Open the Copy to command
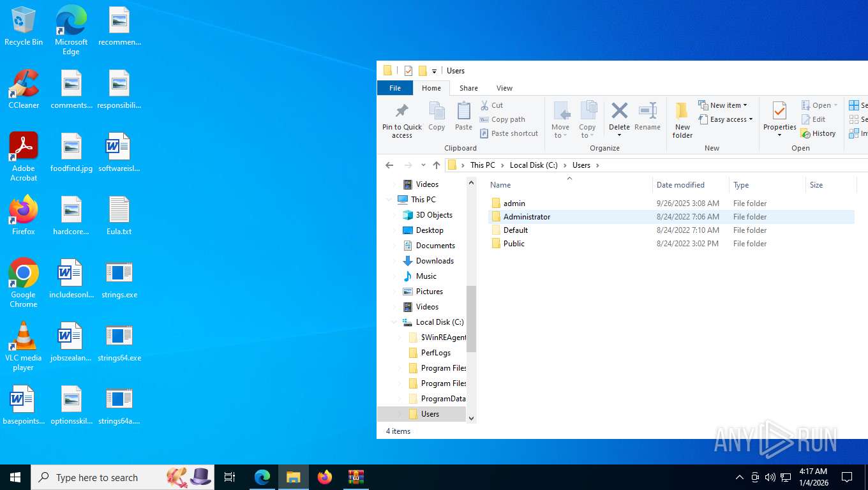Viewport: 868px width, 490px height. pos(587,119)
